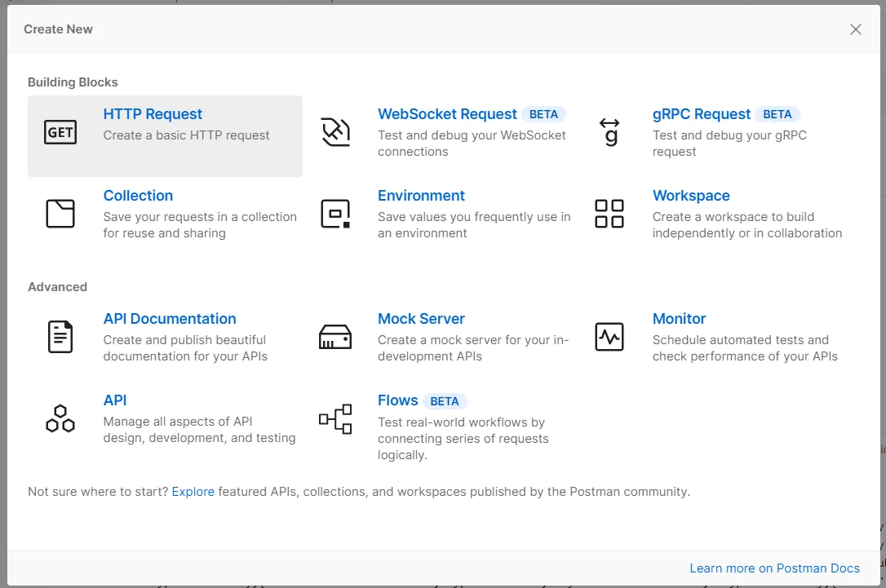Choose the Monitor title link
This screenshot has width=886, height=588.
[x=680, y=319]
